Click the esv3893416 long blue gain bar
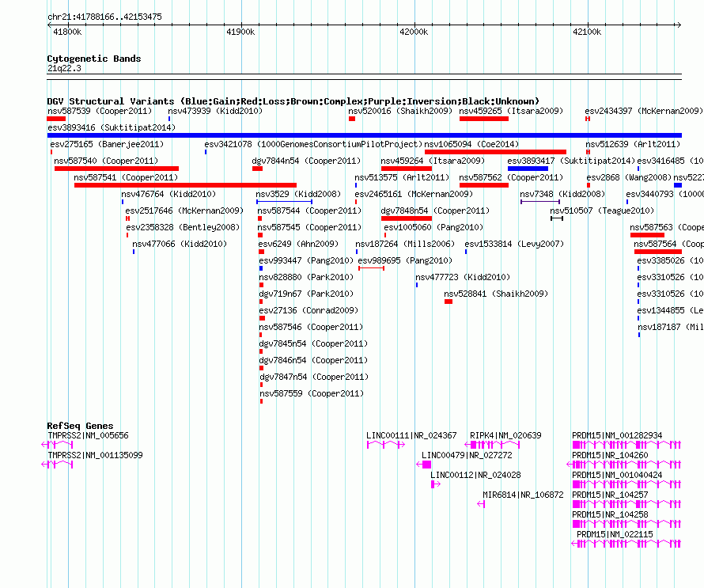The height and width of the screenshot is (588, 704). tap(364, 135)
